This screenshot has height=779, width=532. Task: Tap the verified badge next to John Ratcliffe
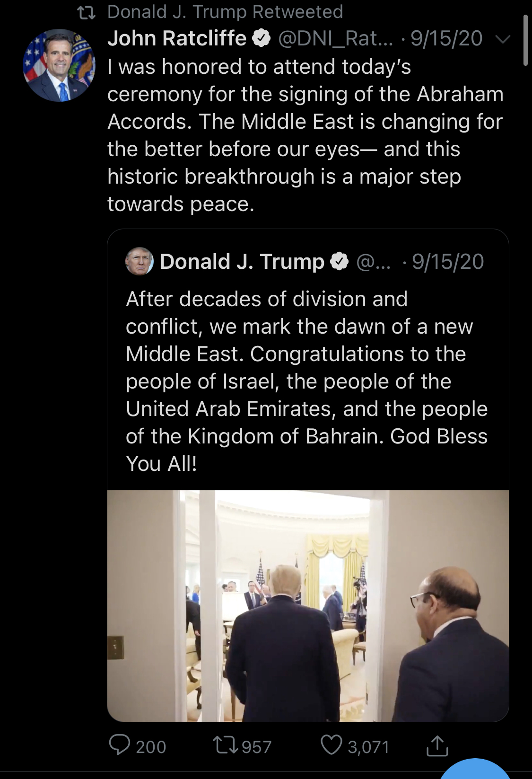tap(262, 39)
